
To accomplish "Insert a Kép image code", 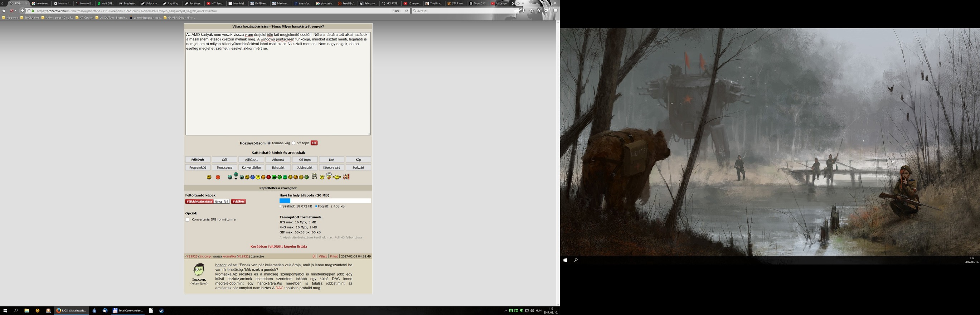I will coord(358,160).
